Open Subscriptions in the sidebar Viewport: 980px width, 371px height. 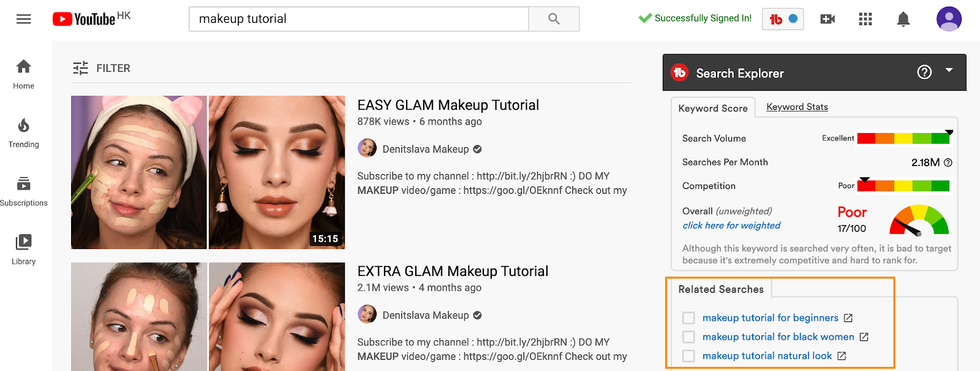click(x=24, y=191)
